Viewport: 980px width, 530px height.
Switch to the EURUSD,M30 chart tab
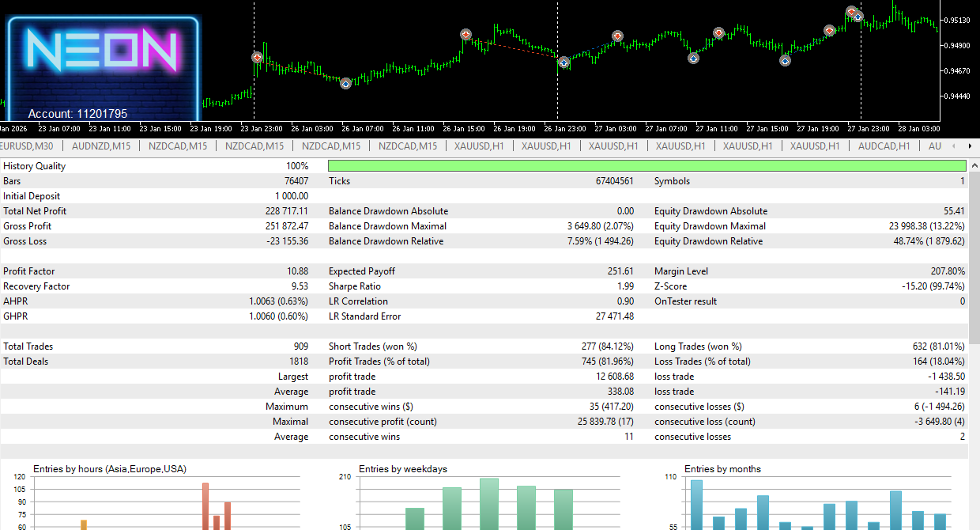point(27,146)
